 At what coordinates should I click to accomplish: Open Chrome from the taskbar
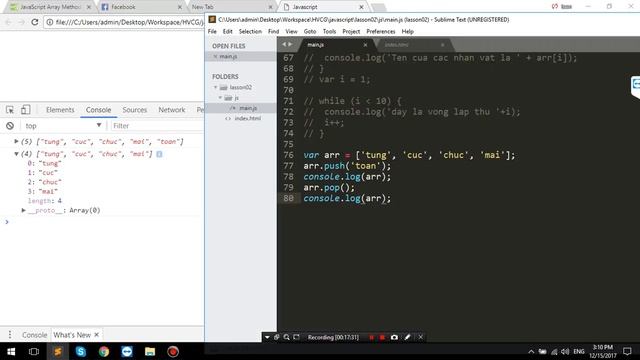pyautogui.click(x=104, y=351)
